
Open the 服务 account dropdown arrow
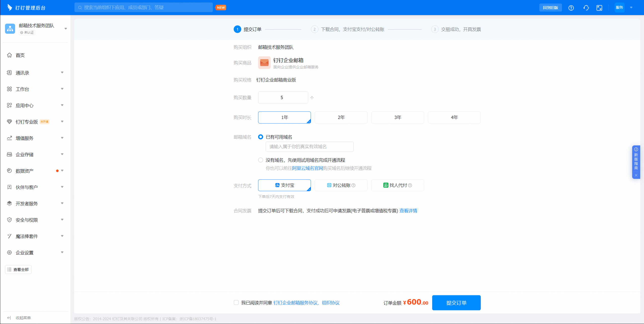(631, 8)
